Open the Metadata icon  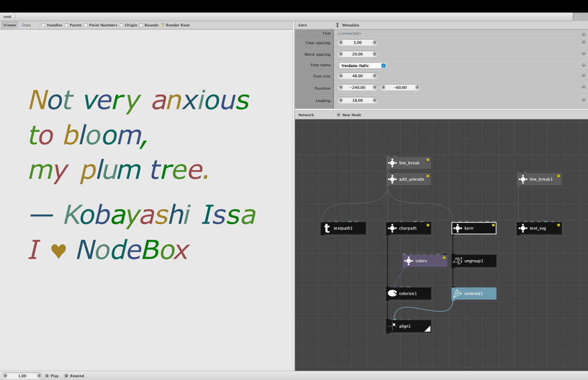pos(338,25)
